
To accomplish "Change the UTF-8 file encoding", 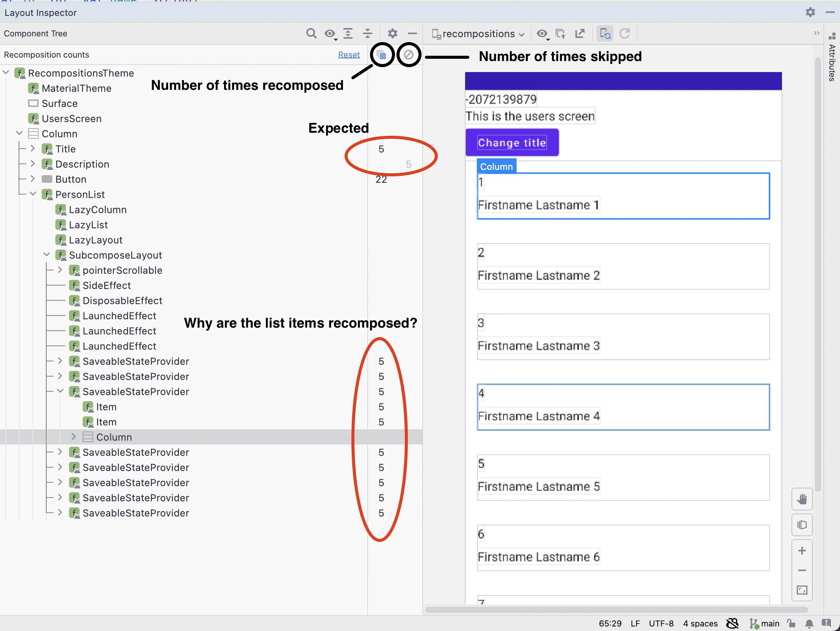I will [661, 623].
